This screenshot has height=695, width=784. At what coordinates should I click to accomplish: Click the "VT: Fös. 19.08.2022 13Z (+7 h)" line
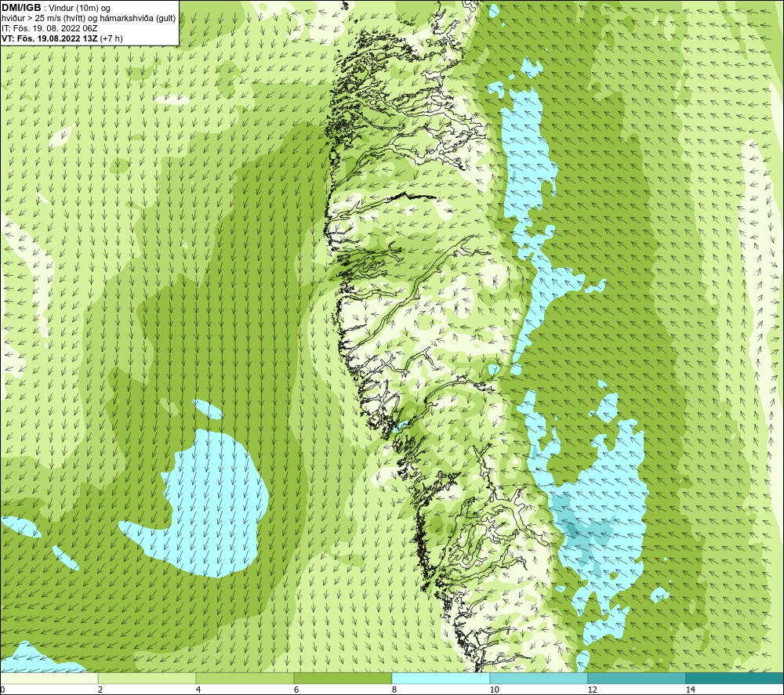(62, 38)
